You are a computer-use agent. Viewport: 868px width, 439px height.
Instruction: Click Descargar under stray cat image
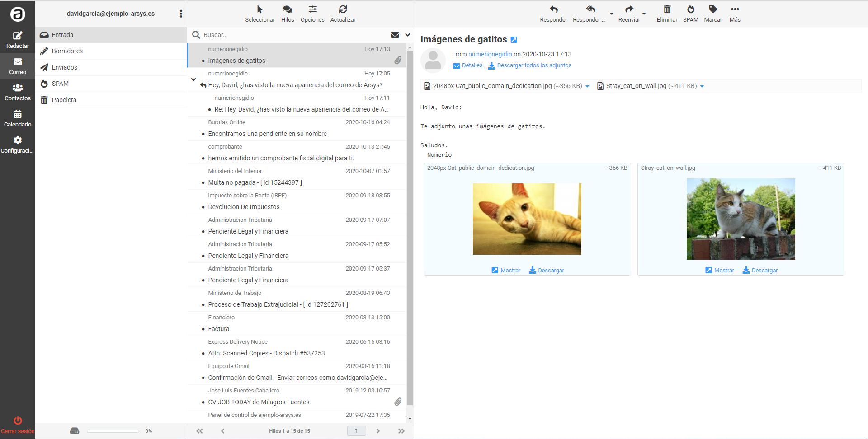760,270
